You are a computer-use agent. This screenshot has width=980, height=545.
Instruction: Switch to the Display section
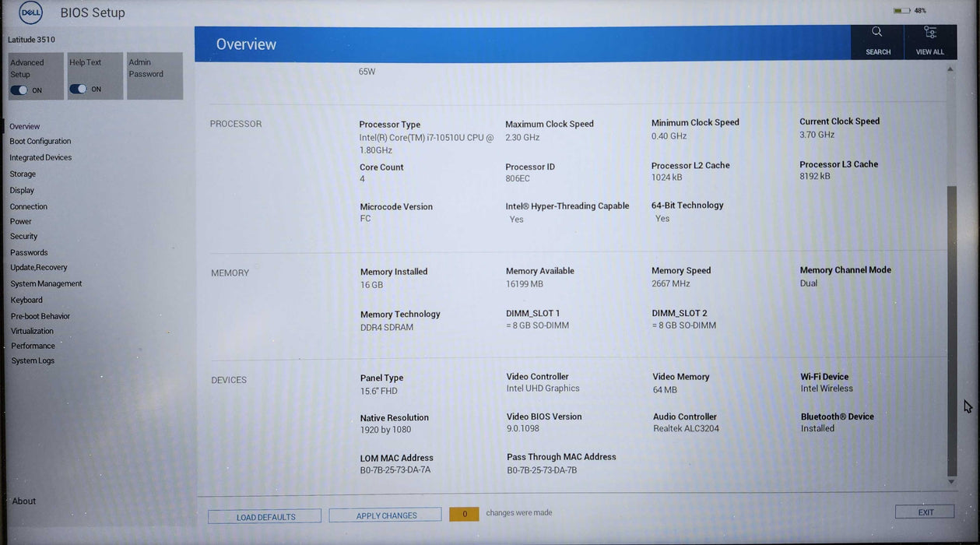(x=22, y=189)
